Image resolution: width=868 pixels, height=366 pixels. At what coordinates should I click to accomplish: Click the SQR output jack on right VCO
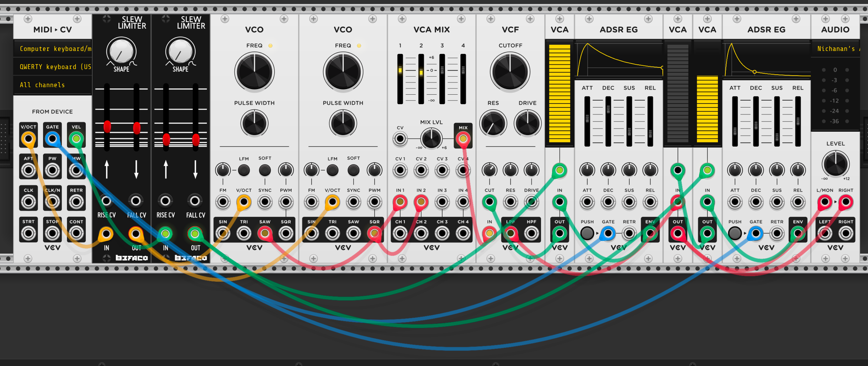374,234
